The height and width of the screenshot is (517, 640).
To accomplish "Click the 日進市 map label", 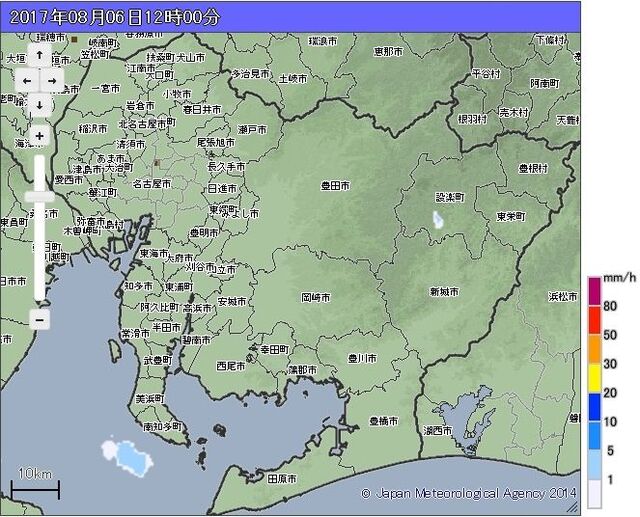I will pos(222,189).
